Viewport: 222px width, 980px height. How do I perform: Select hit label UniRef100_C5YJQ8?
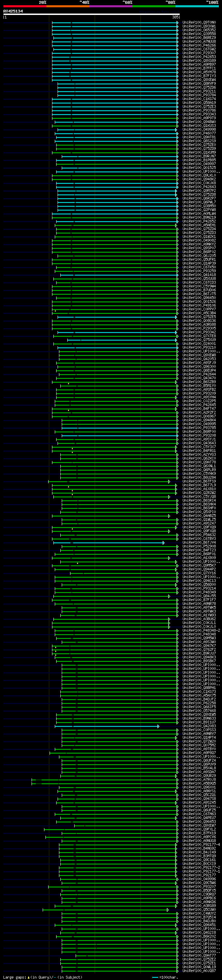[199, 496]
